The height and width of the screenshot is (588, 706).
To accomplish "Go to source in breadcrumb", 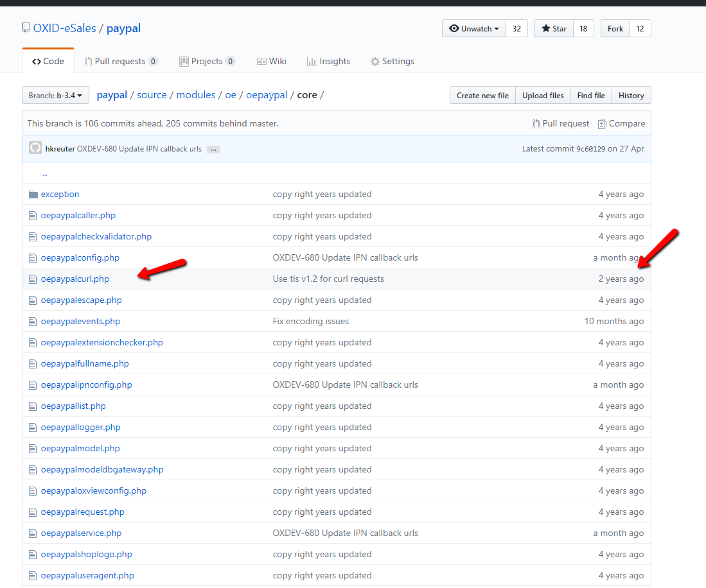I will (x=152, y=95).
